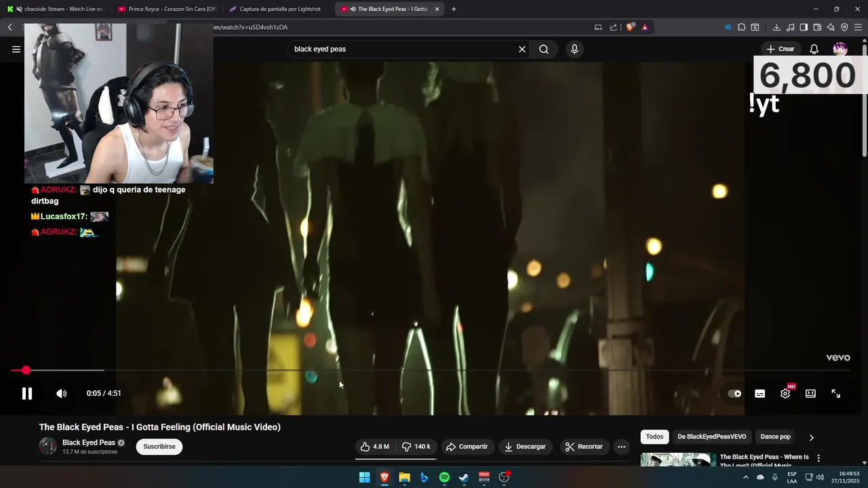Open the YouTube hamburger guide menu
Image resolution: width=868 pixels, height=488 pixels.
click(16, 49)
